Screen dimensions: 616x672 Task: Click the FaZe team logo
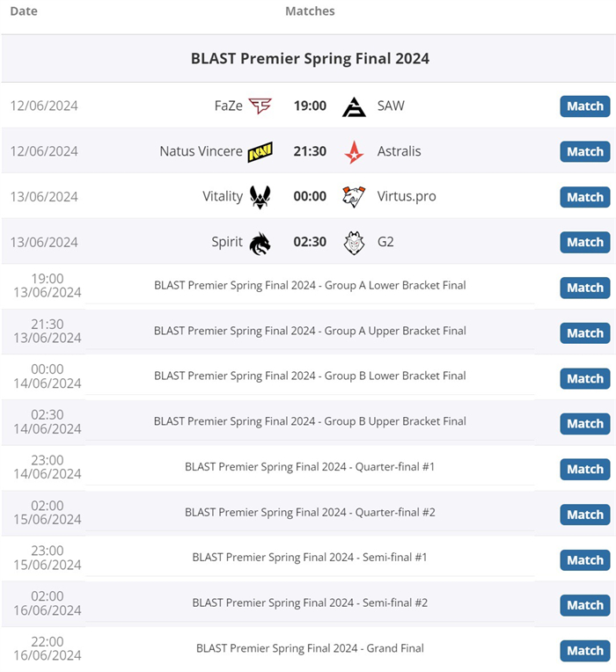pyautogui.click(x=260, y=106)
